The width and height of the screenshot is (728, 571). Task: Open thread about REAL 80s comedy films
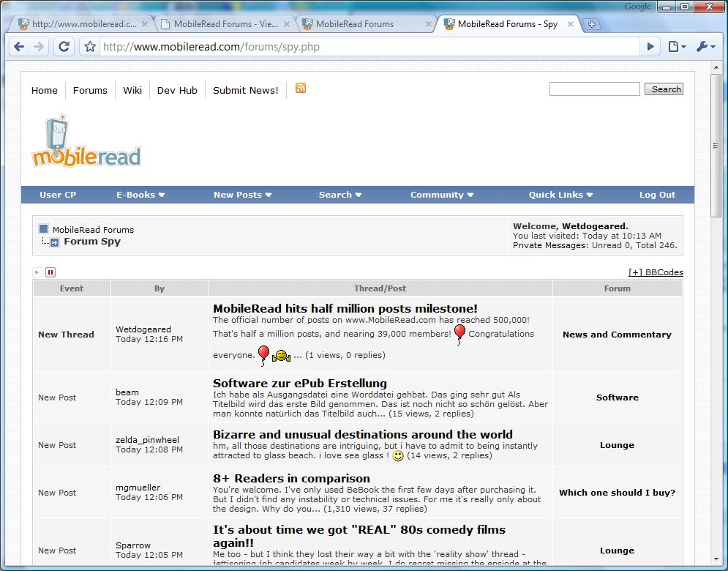point(359,536)
